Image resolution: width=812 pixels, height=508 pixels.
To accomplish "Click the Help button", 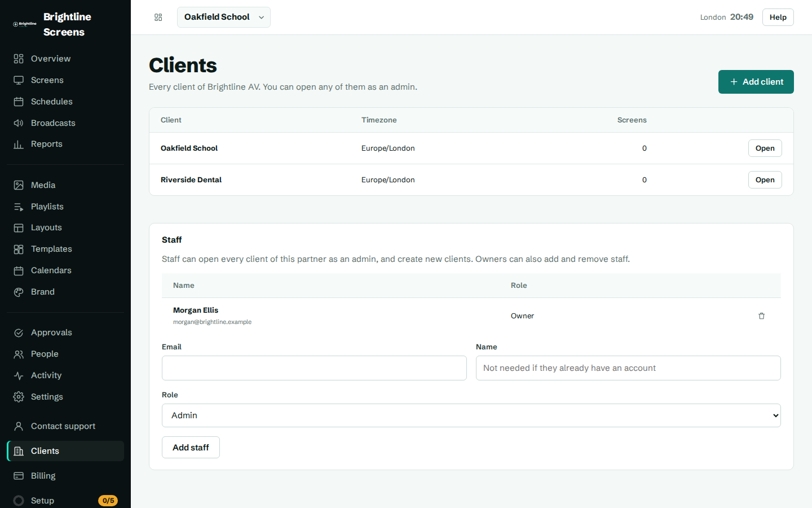I will coord(778,17).
